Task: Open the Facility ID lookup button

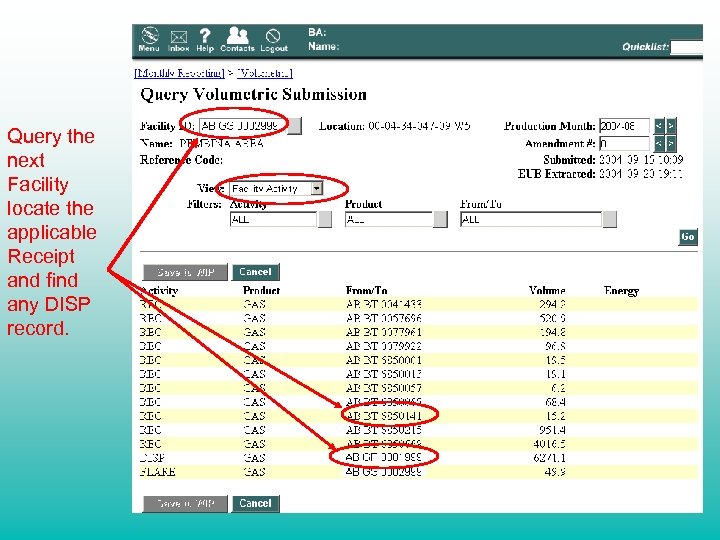Action: pyautogui.click(x=294, y=126)
